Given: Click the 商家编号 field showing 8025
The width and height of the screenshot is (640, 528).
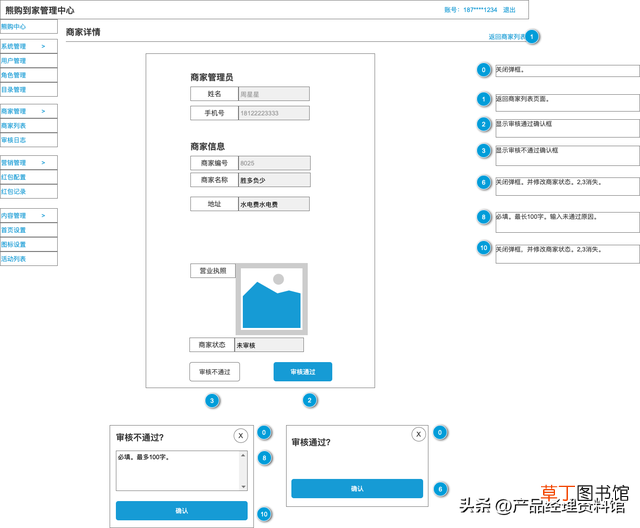Looking at the screenshot, I should tap(274, 163).
